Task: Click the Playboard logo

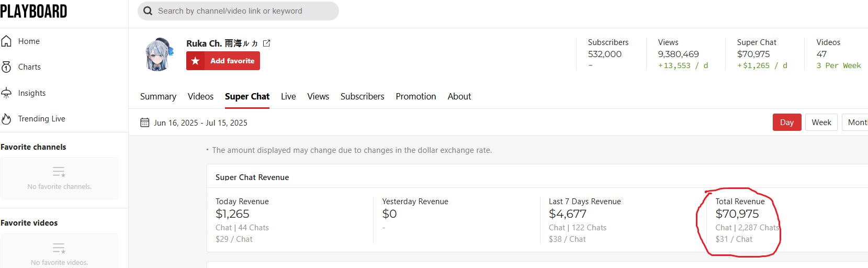Action: point(33,11)
